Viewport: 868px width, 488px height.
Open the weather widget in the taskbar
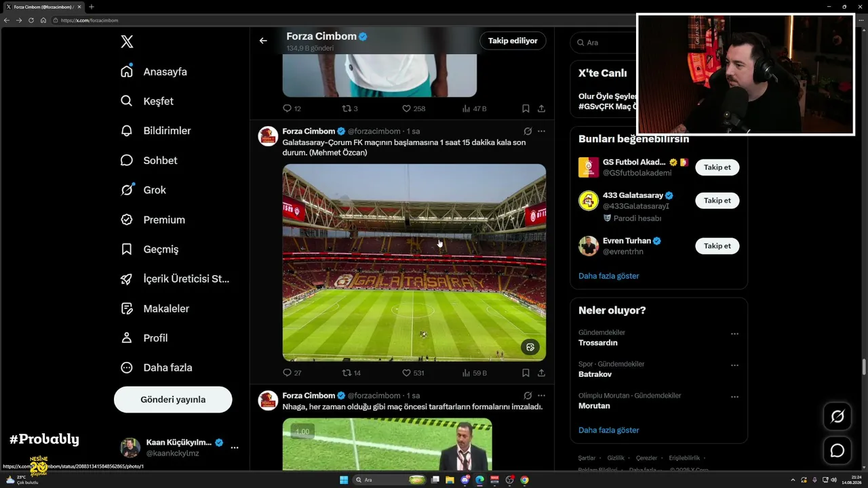click(x=21, y=480)
